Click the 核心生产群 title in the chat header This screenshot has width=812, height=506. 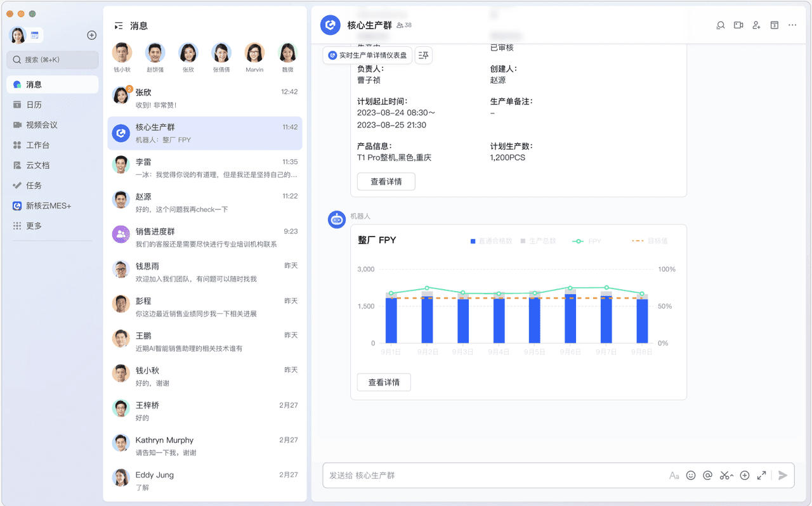click(370, 25)
